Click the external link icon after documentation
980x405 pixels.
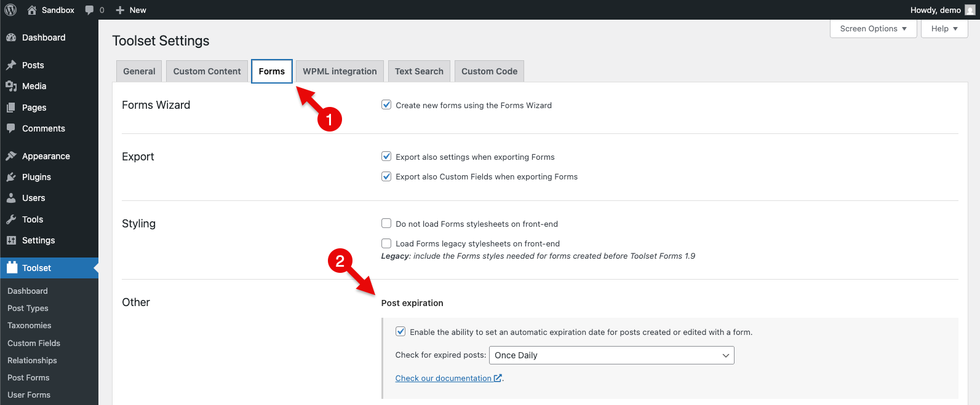coord(498,378)
